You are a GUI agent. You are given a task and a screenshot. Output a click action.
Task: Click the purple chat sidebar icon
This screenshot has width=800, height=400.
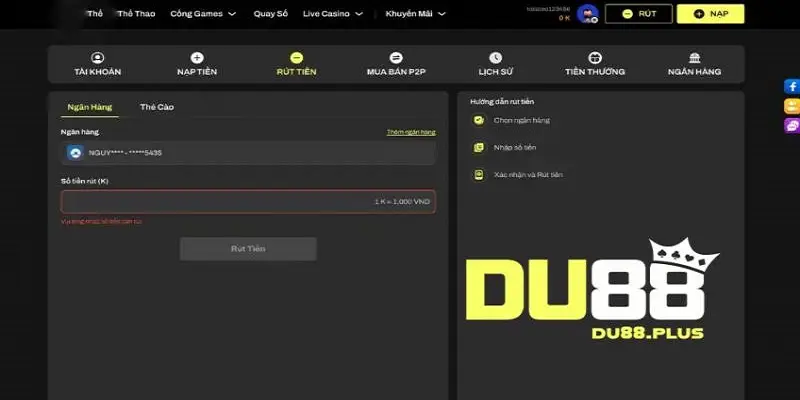coord(792,126)
